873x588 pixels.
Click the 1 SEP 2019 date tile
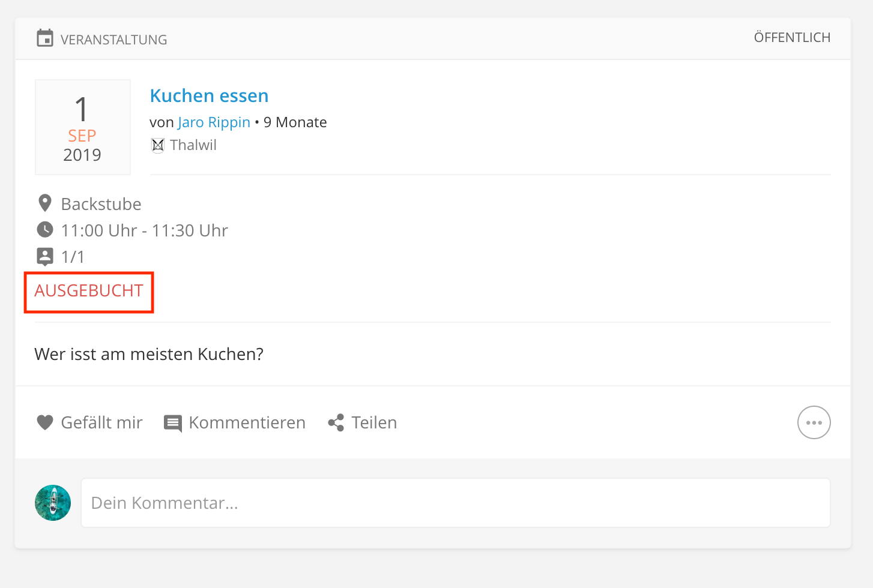(x=83, y=127)
